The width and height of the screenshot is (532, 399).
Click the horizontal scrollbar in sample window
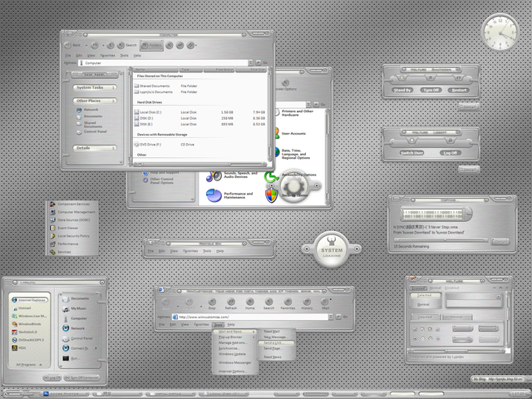(456, 351)
